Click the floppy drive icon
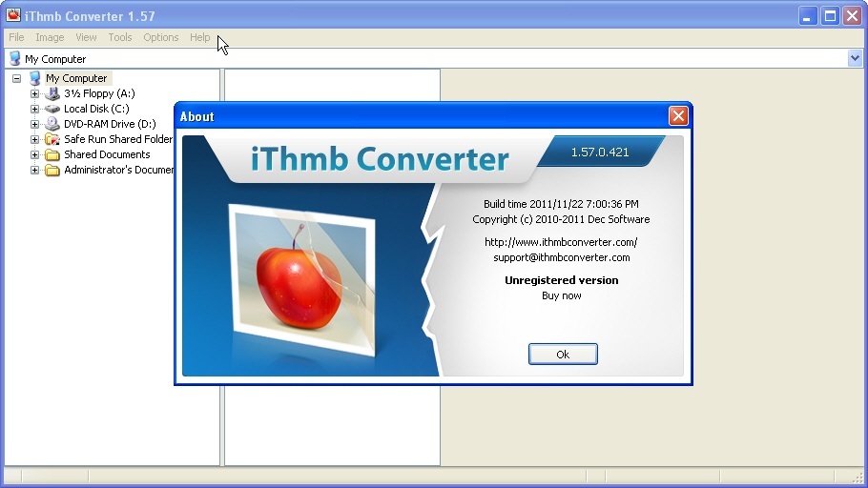Viewport: 868px width, 488px height. (52, 93)
